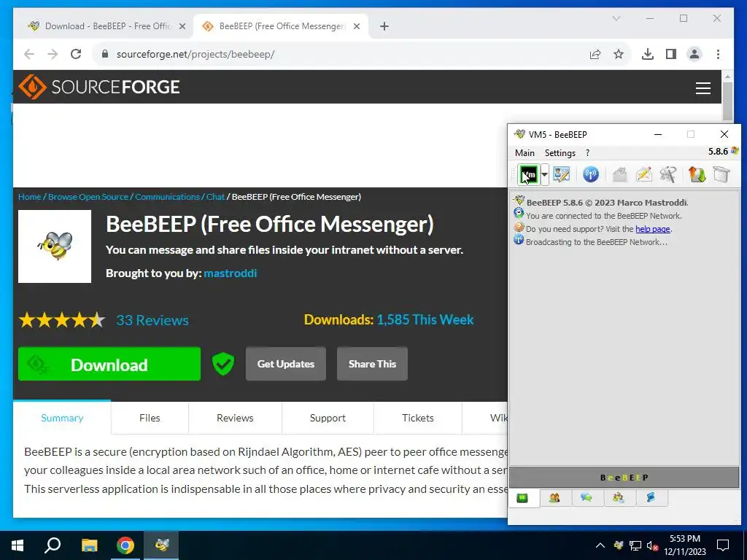Click the BeeBEEP user status avatar button
The image size is (747, 560).
(529, 175)
